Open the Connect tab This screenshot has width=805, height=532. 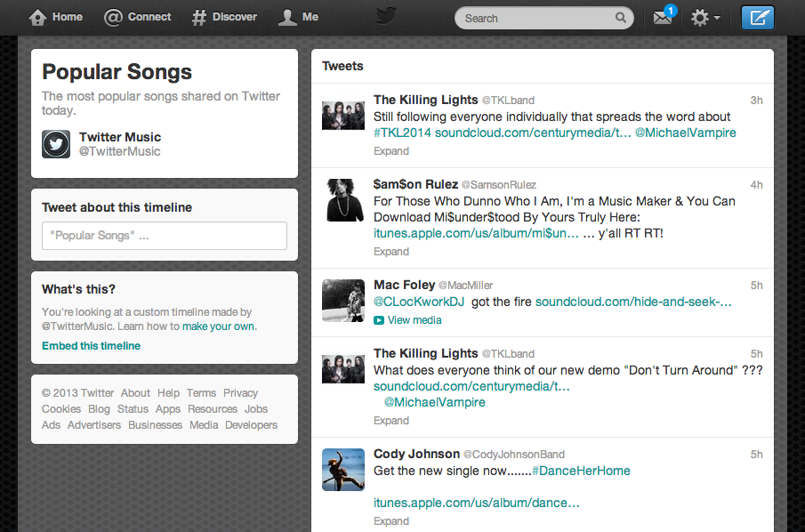138,18
